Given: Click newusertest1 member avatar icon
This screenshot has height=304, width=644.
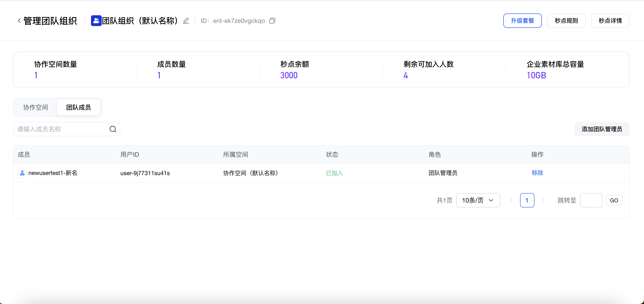Looking at the screenshot, I should [x=22, y=173].
